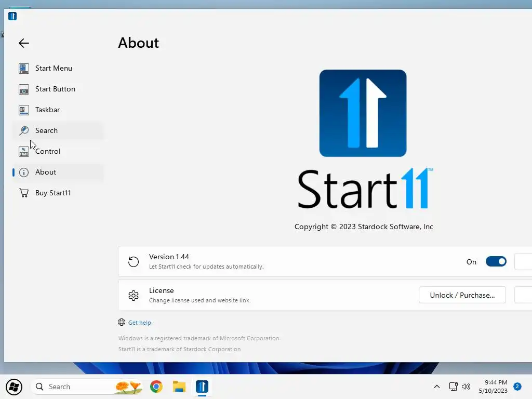Toggle automatic update checking off
The width and height of the screenshot is (532, 399).
coord(496,262)
